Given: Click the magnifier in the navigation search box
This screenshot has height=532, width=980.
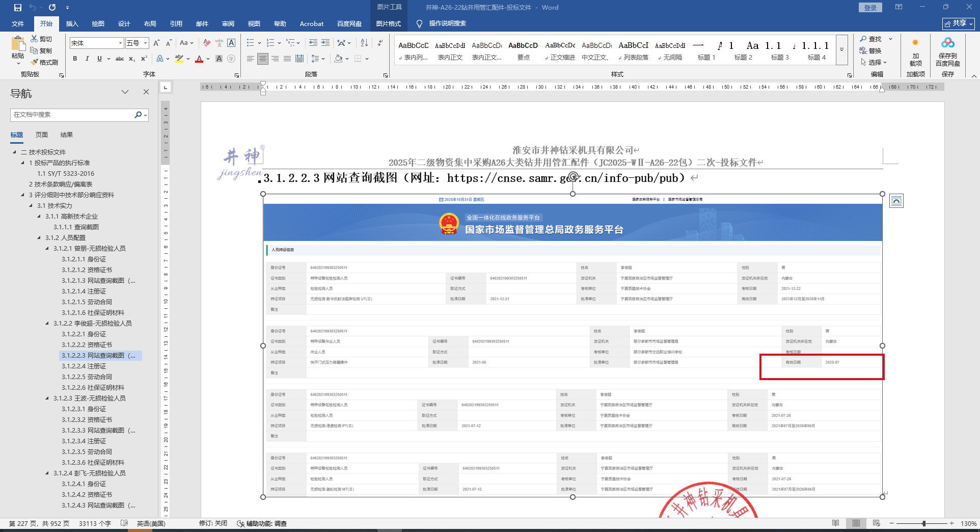Looking at the screenshot, I should click(138, 115).
